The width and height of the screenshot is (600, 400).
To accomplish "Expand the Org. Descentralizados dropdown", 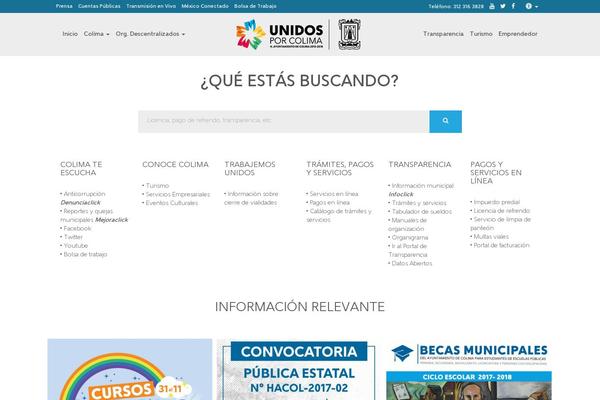I will [150, 34].
